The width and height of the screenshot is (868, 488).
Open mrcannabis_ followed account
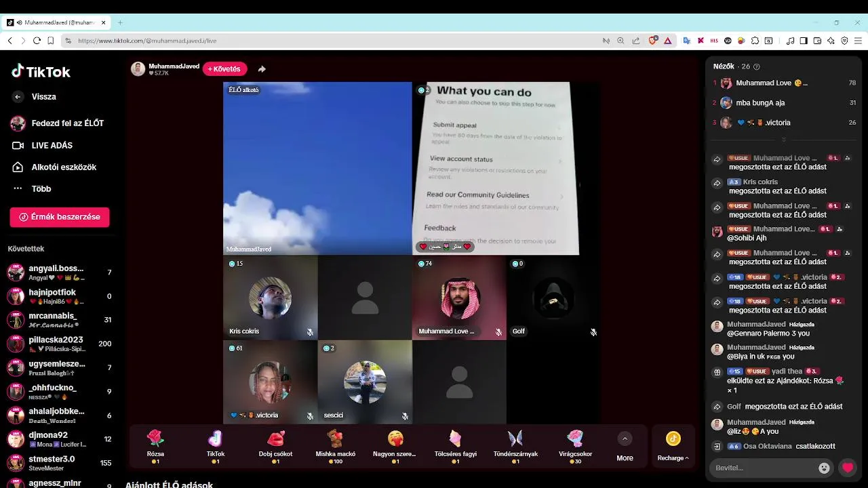[60, 320]
